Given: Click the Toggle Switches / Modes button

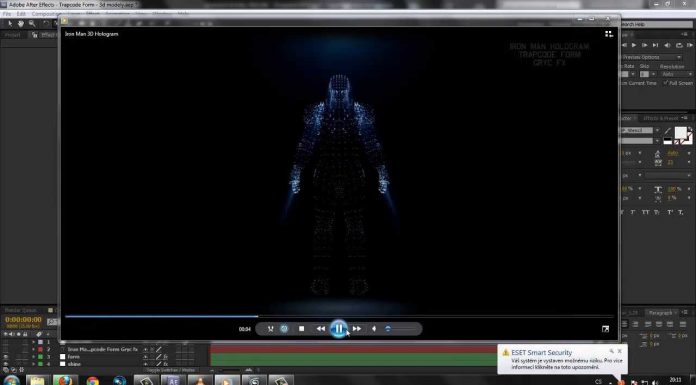Looking at the screenshot, I should click(x=170, y=370).
